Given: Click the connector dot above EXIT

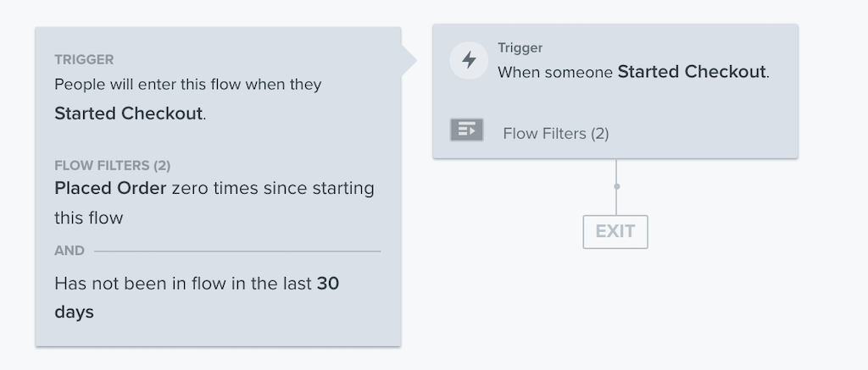Looking at the screenshot, I should pyautogui.click(x=616, y=186).
